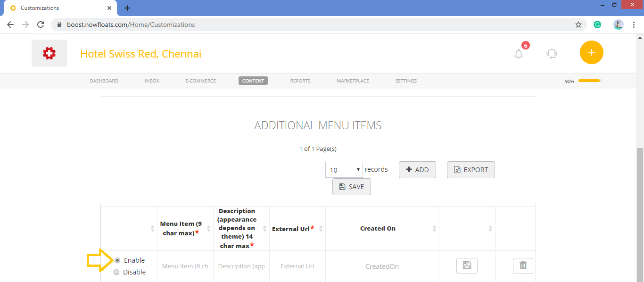Open the support headset icon
The image size is (644, 282).
pyautogui.click(x=552, y=53)
